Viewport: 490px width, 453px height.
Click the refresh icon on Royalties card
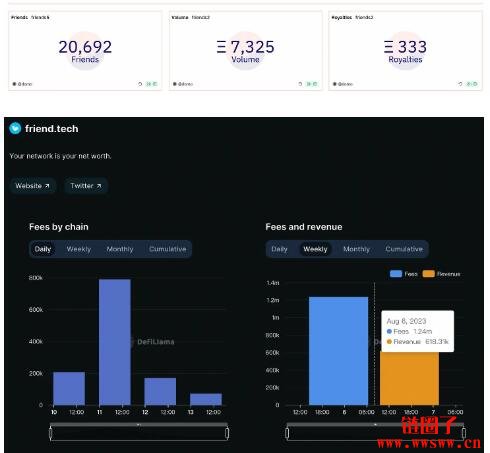[x=460, y=84]
